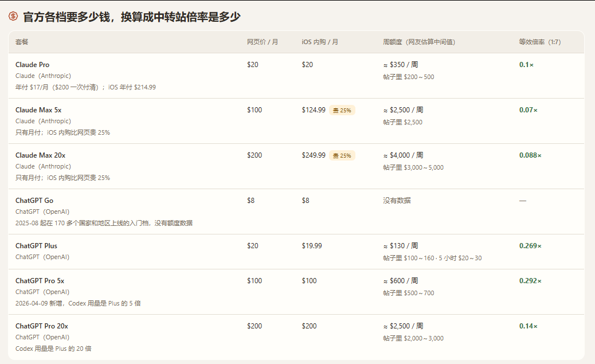The width and height of the screenshot is (595, 364).
Task: Click the $19.99 iOS price for ChatGPT Plus
Action: pyautogui.click(x=311, y=245)
